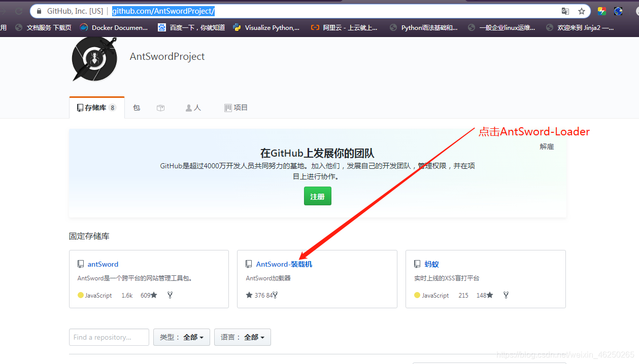The image size is (639, 364).
Task: Open the 欢迎来到 Jinja2 bookmark
Action: 580,27
